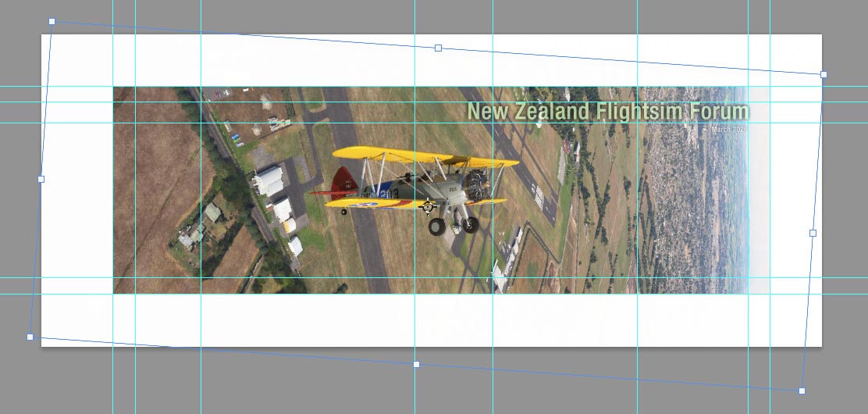Screen dimensions: 868x414
Task: Click the transform reference point crosshair
Action: [427, 207]
